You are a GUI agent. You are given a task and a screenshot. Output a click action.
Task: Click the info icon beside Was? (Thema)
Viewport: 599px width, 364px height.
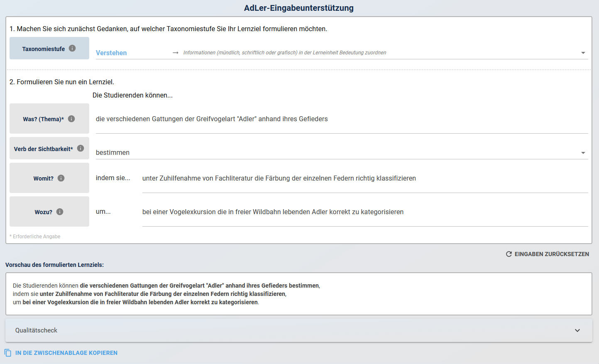coord(71,119)
